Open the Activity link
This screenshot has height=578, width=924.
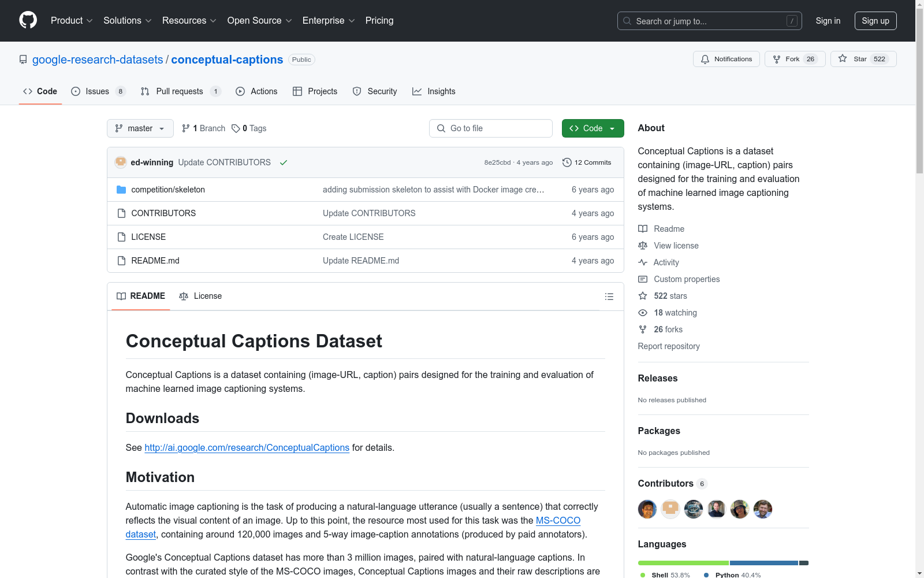[x=658, y=262]
